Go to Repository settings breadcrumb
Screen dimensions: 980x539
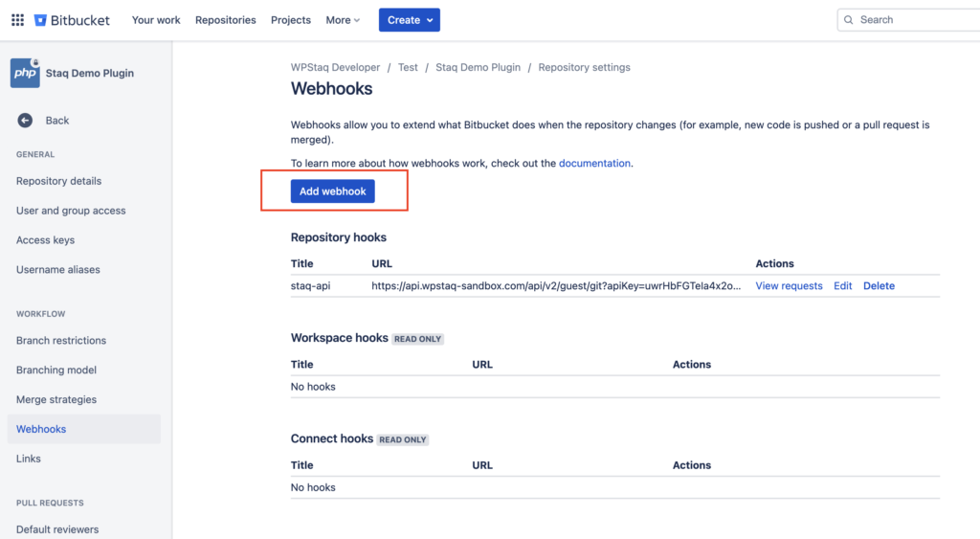[x=585, y=68]
